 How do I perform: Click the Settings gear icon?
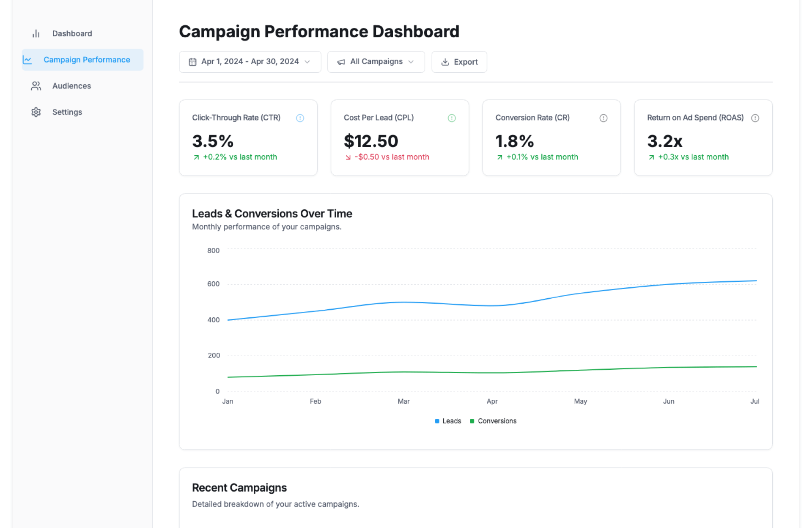(x=36, y=112)
